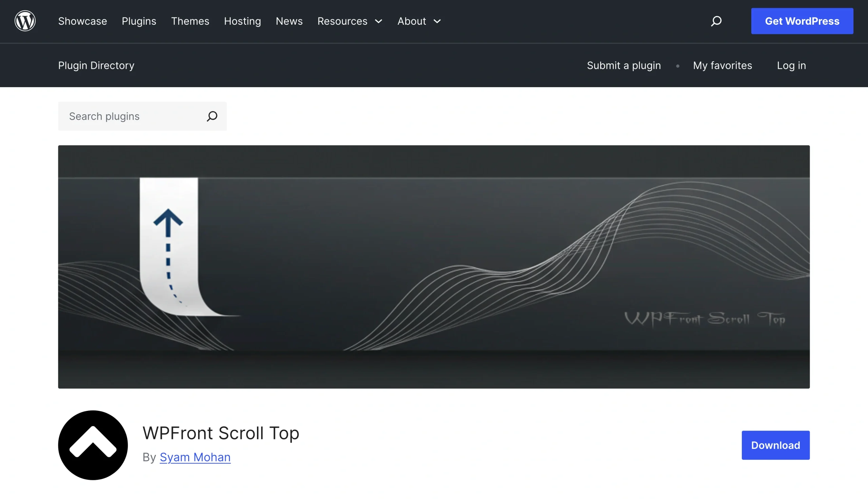
Task: Expand the About dropdown chevron
Action: pos(437,21)
